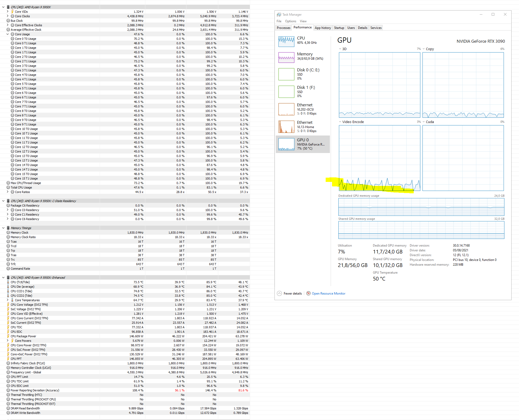Open the Video Encode graph dropdown
Viewport: 519px width, 420px height.
pos(340,122)
